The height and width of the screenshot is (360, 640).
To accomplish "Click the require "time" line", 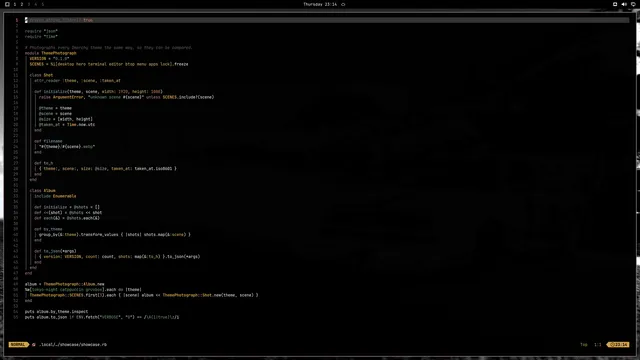I will (41, 37).
